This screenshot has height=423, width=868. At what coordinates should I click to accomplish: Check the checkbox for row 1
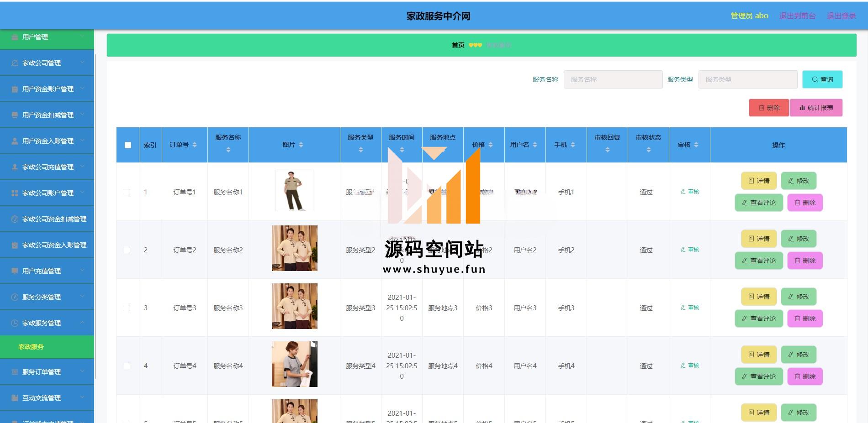click(127, 192)
